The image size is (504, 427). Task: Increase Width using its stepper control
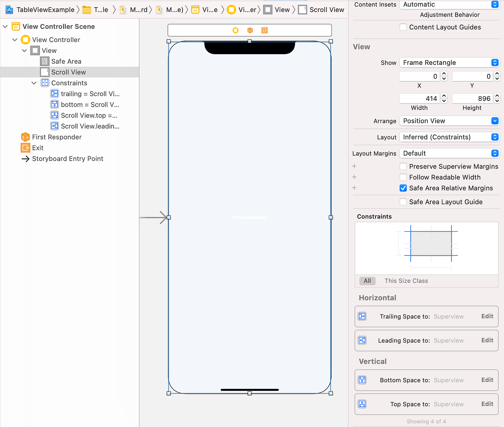coord(444,96)
